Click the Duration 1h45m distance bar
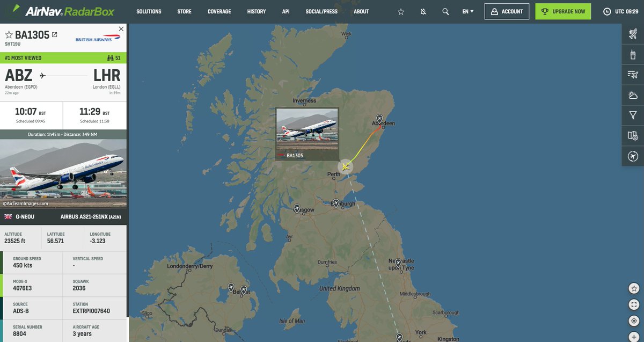 click(x=63, y=134)
